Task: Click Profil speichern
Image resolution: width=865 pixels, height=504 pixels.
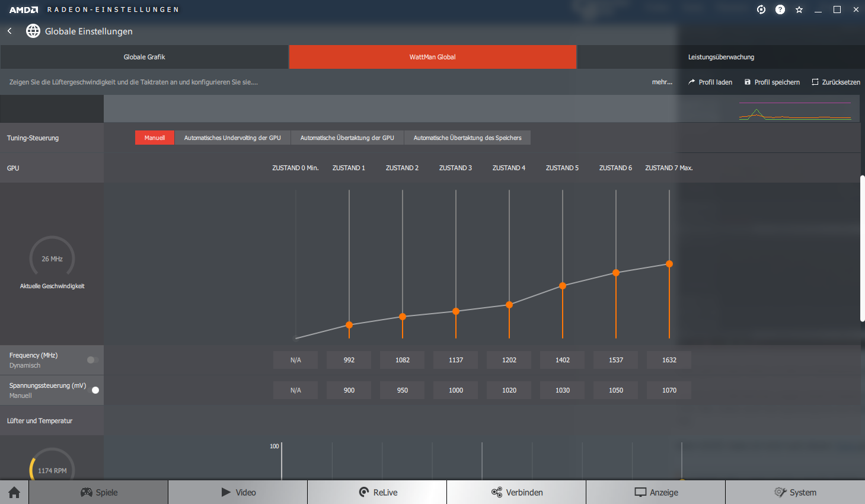Action: click(772, 82)
